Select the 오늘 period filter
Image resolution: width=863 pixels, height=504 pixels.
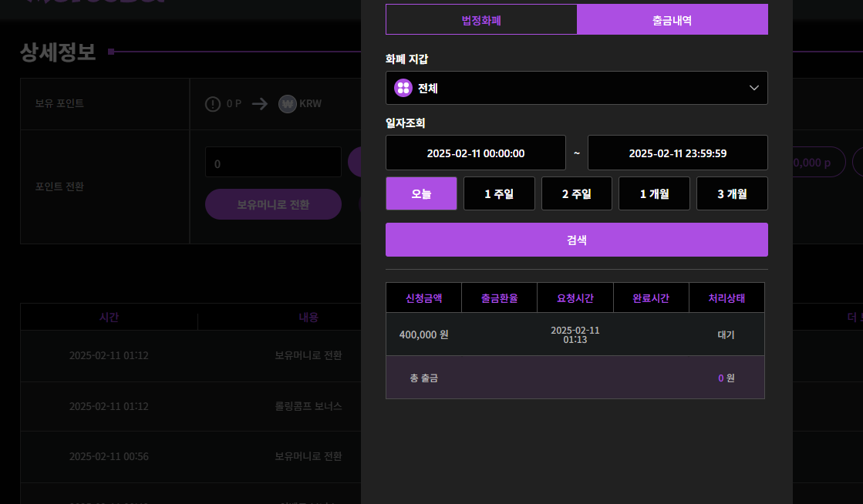tap(421, 193)
